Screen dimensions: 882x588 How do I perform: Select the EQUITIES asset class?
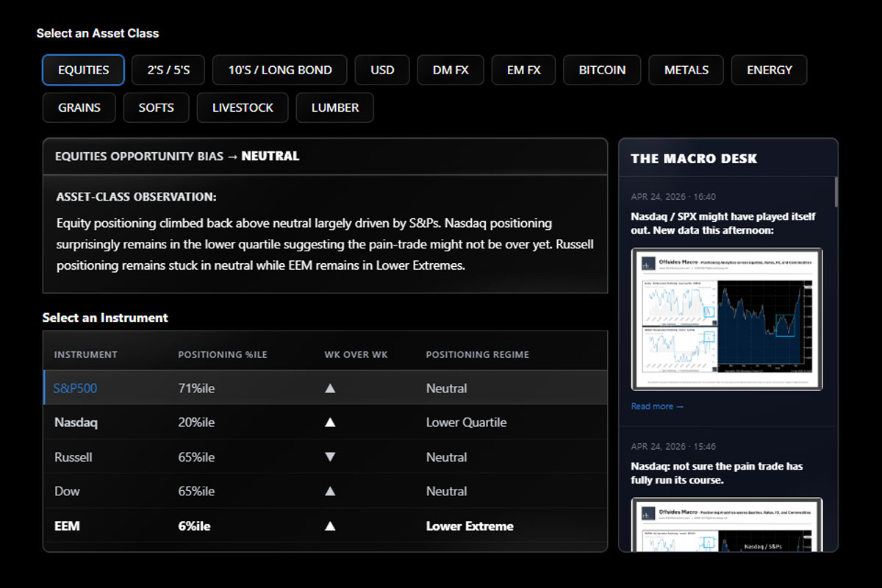(x=83, y=70)
